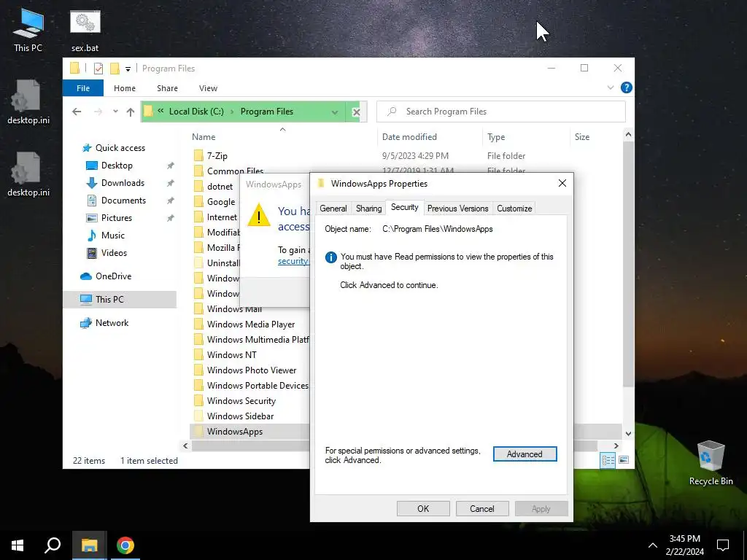This screenshot has height=560, width=747.
Task: Select Network in the navigation pane
Action: coord(112,323)
